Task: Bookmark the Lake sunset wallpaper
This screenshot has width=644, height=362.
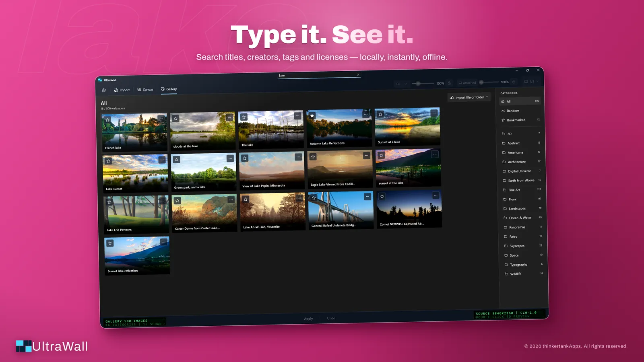Action: click(x=108, y=161)
